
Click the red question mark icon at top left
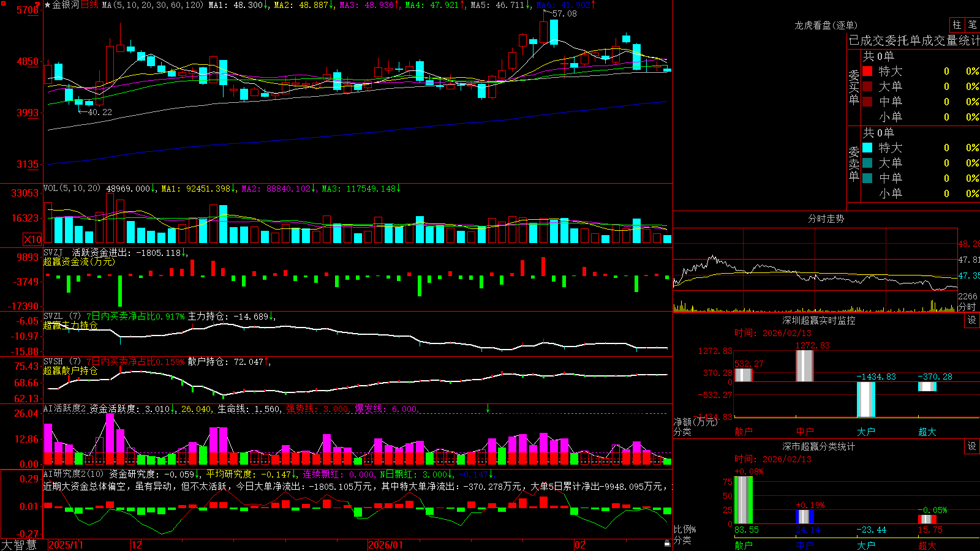pyautogui.click(x=38, y=5)
